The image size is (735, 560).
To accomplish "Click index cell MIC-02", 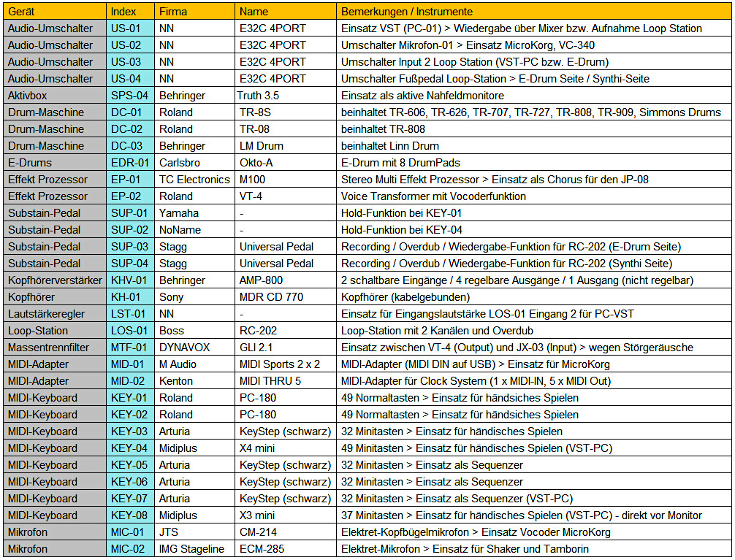I will pos(130,549).
